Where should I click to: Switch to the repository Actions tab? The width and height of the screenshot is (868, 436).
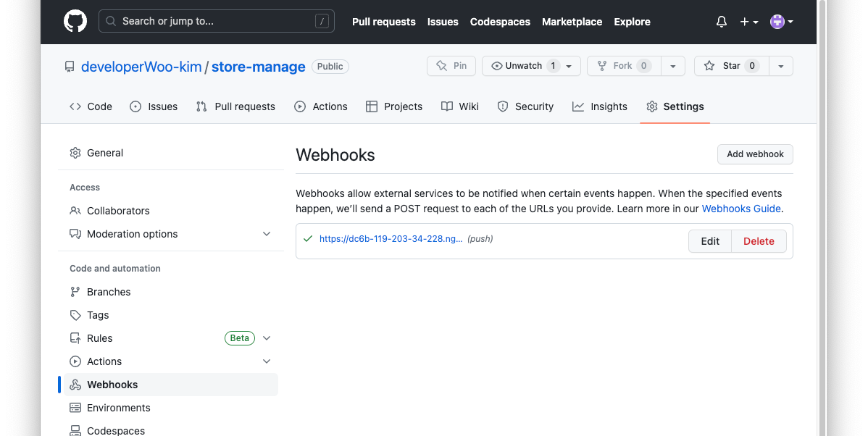click(x=321, y=106)
